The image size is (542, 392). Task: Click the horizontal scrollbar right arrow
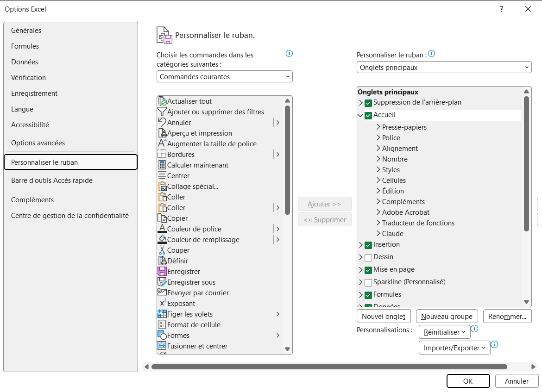point(533,367)
